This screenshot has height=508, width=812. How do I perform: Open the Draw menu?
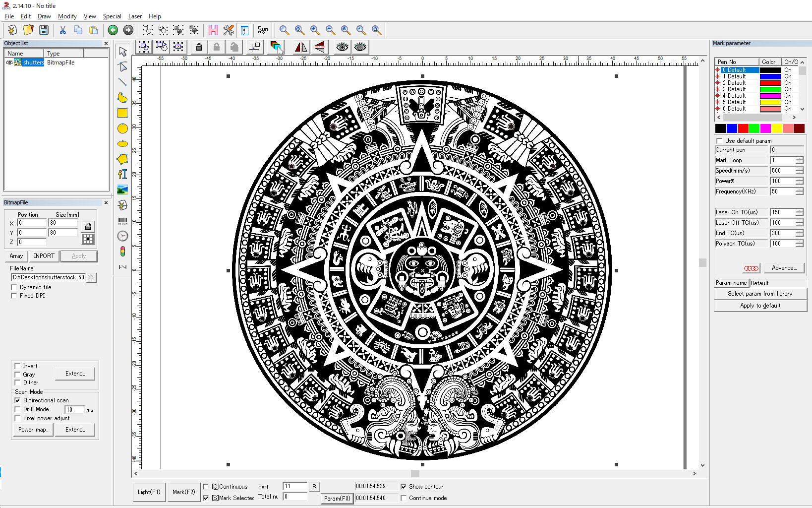pos(44,16)
